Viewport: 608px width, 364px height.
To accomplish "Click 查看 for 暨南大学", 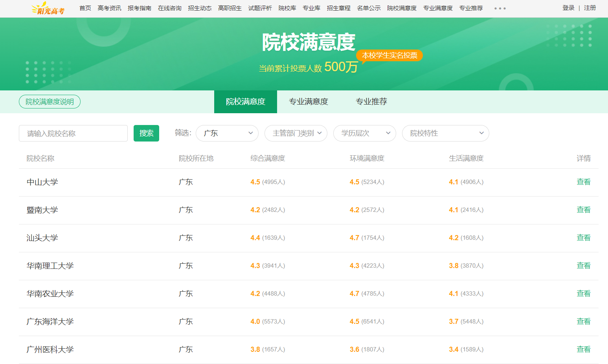I will point(584,210).
